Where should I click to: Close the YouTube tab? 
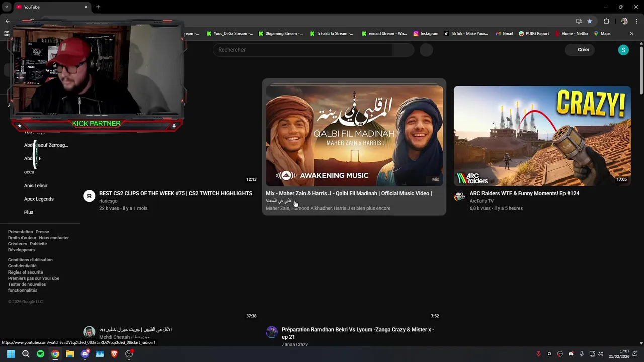point(86,7)
